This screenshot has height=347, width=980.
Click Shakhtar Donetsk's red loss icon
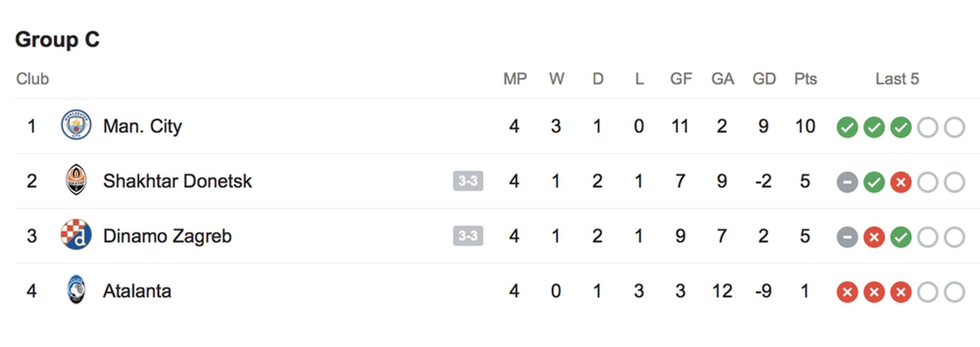coord(901,182)
